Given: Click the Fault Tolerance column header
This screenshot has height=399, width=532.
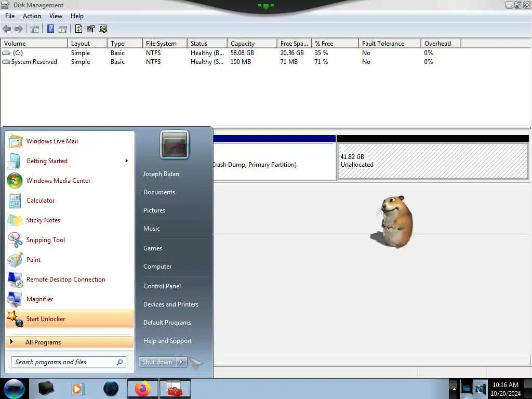Looking at the screenshot, I should pos(390,44).
